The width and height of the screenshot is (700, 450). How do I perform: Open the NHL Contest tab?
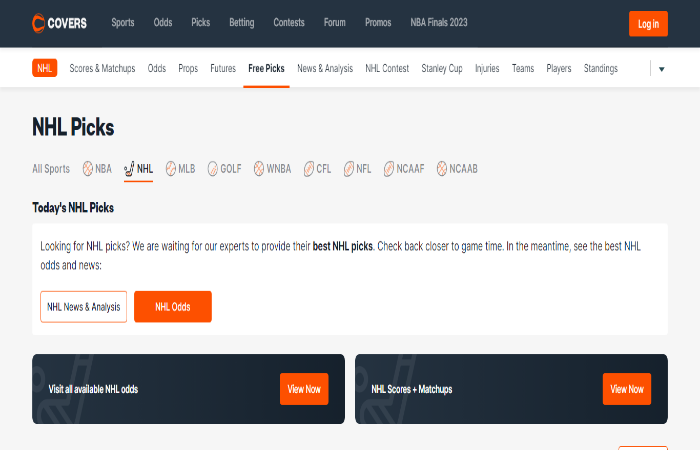[387, 68]
